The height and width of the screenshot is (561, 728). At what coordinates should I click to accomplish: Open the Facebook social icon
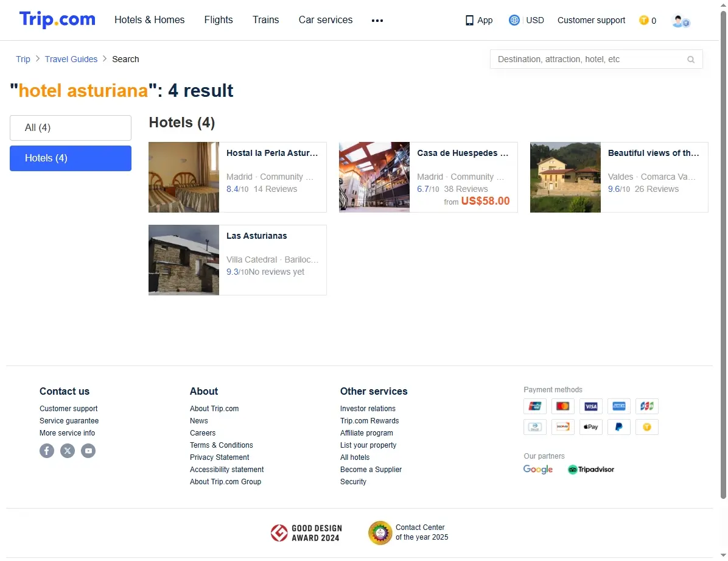pos(47,451)
